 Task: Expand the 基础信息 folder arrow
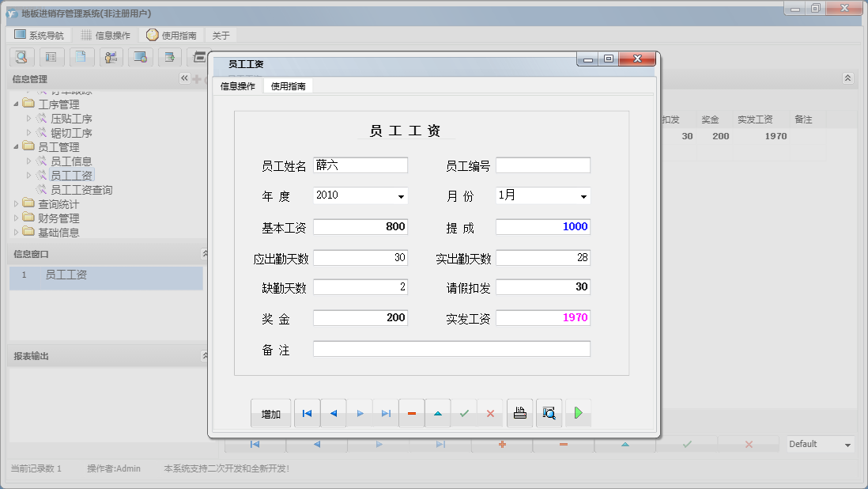coord(16,232)
